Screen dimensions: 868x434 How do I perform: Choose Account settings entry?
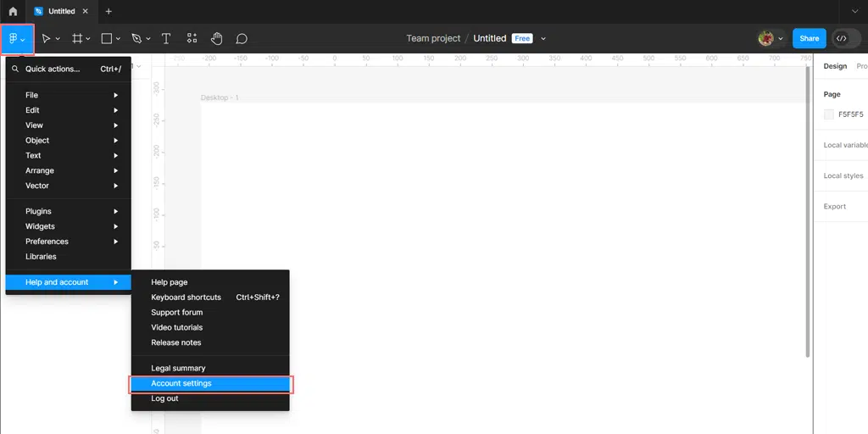pos(210,383)
